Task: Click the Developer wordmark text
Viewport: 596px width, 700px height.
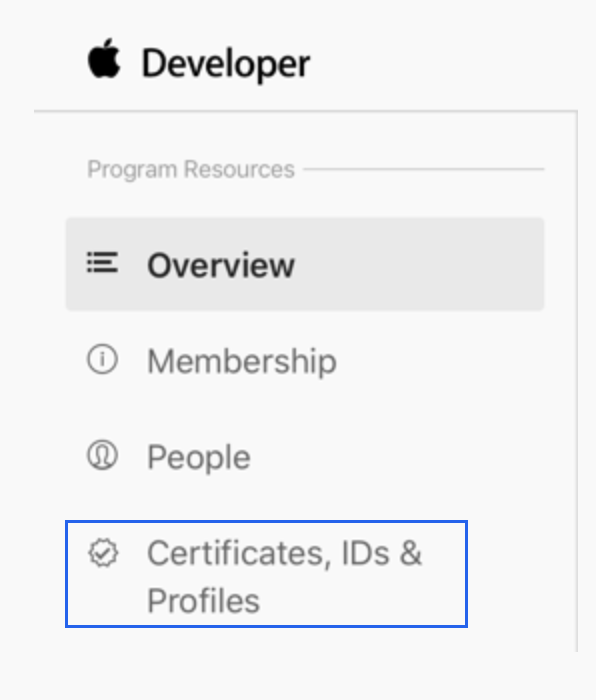Action: click(226, 64)
